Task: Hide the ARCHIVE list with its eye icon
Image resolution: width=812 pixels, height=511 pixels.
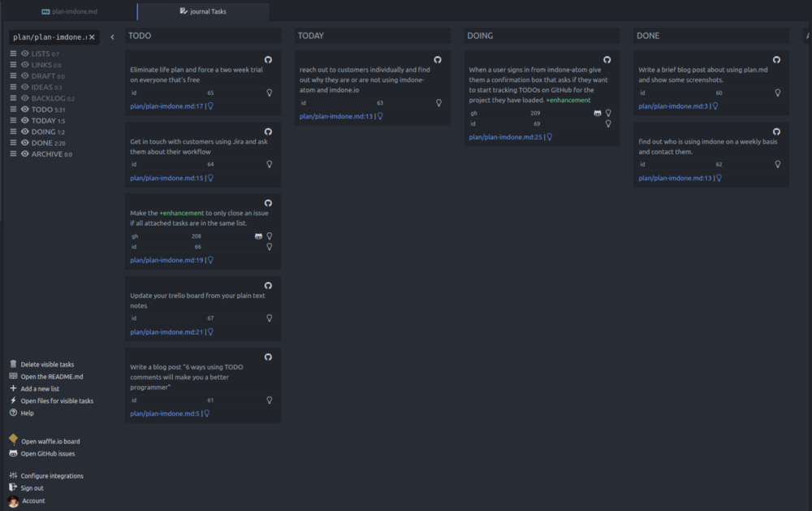Action: tap(24, 154)
